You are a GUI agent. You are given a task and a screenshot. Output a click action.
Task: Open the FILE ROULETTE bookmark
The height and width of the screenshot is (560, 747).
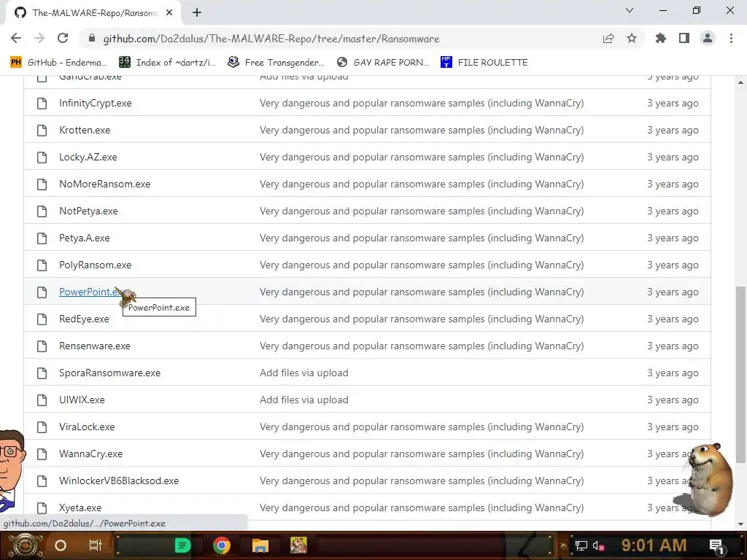(x=484, y=63)
